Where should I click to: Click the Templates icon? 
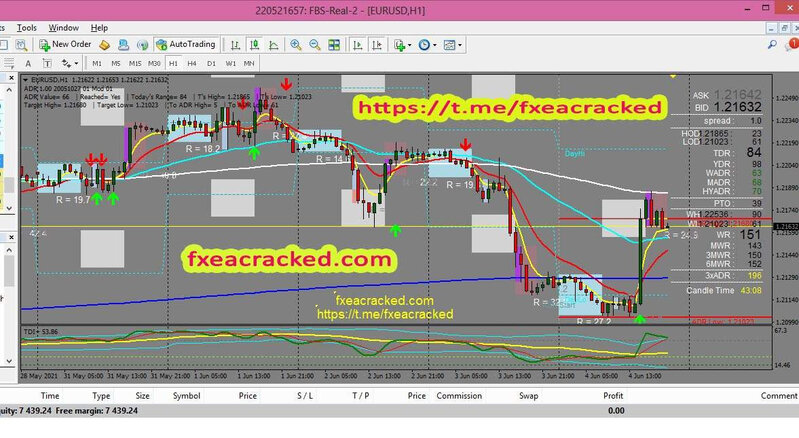(x=449, y=45)
